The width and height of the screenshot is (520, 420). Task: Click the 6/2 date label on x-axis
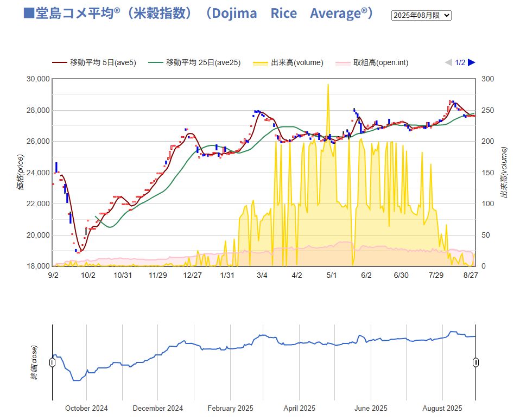(x=366, y=275)
